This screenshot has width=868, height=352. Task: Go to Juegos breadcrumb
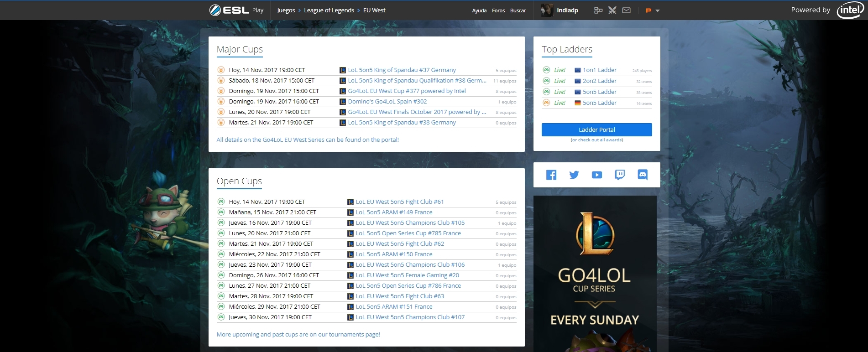pyautogui.click(x=286, y=10)
